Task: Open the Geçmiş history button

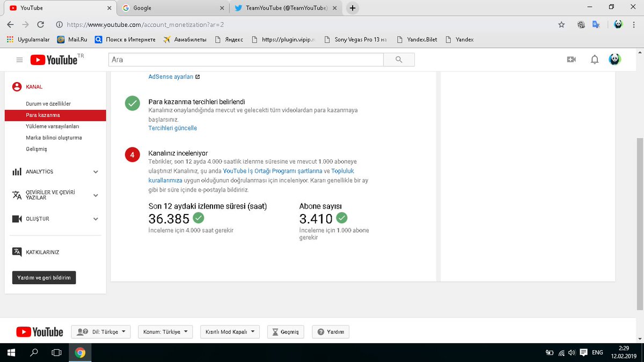Action: click(x=287, y=332)
